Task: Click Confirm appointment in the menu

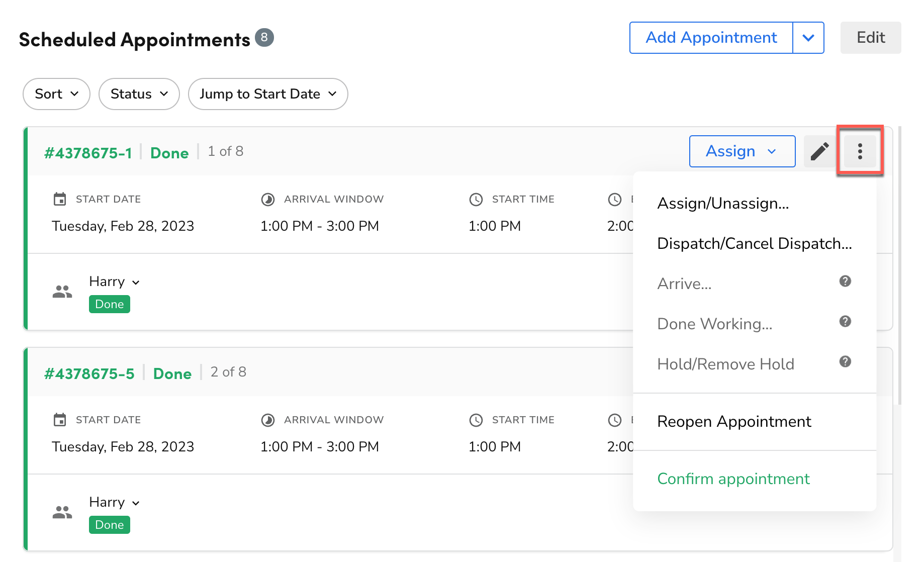Action: tap(733, 479)
